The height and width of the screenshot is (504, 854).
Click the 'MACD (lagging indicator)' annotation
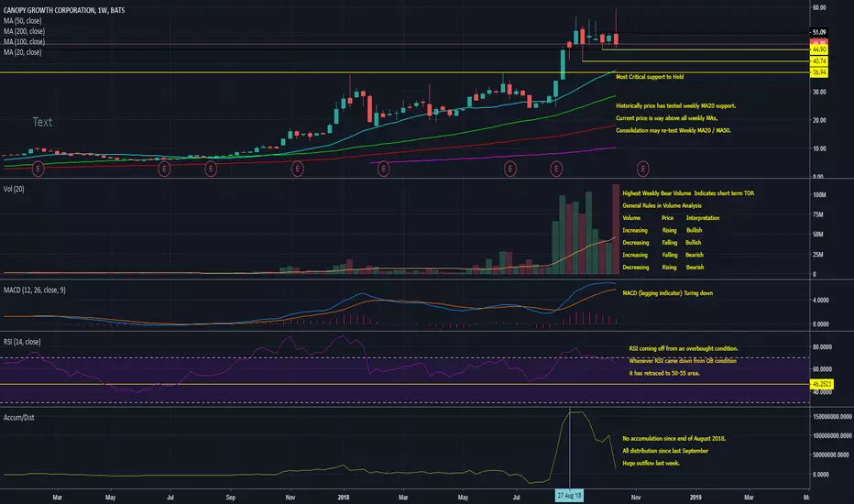tap(667, 293)
